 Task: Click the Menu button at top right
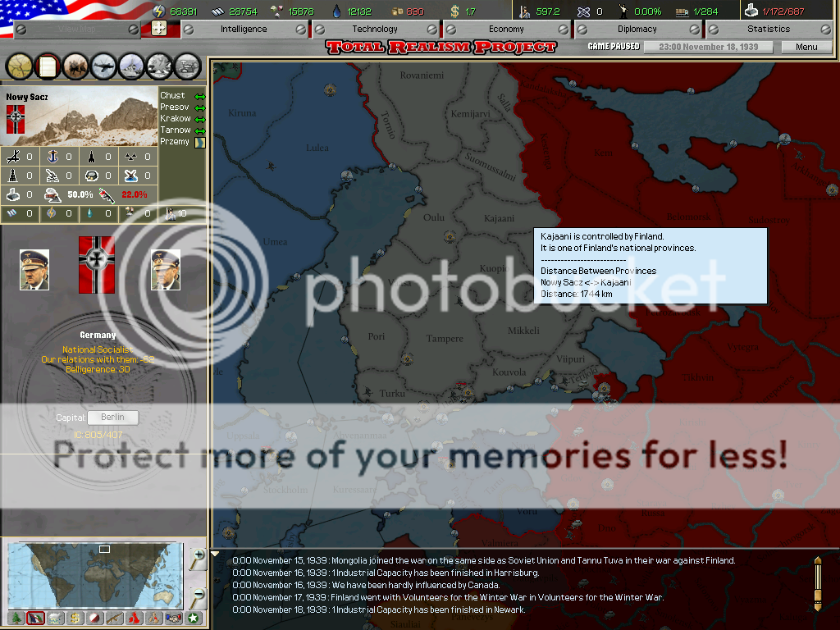(x=806, y=47)
